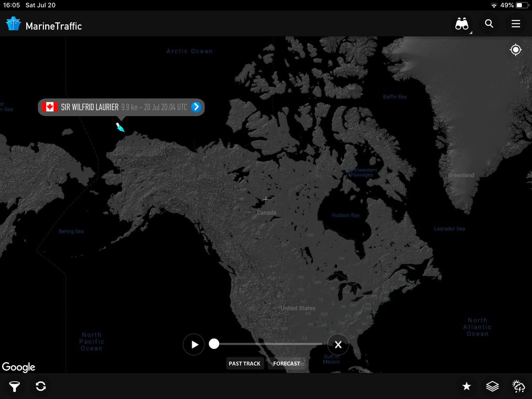Open the map layers selector
Screen dimensions: 532x399
pyautogui.click(x=492, y=386)
